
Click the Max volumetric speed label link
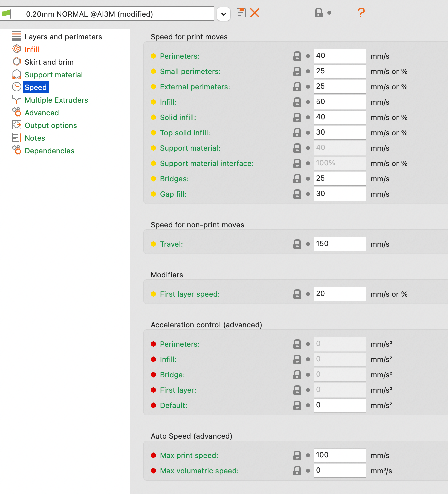199,471
